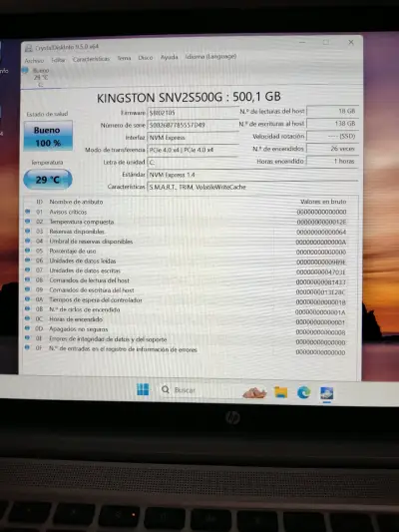399x532 pixels.
Task: Click the Firmware value field
Action: 194,113
